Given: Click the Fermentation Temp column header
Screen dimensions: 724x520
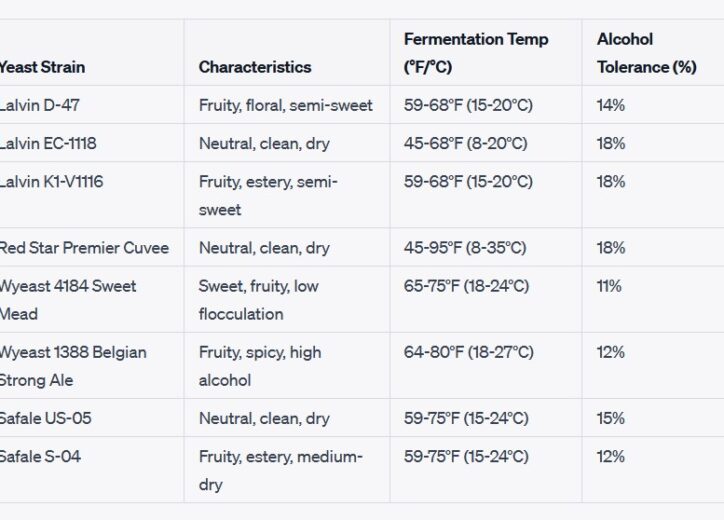Looking at the screenshot, I should point(476,53).
